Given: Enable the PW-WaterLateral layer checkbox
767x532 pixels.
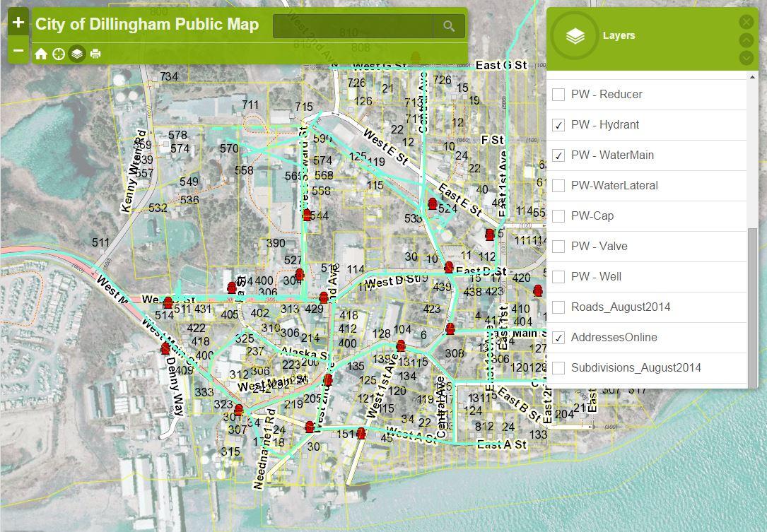Looking at the screenshot, I should pyautogui.click(x=558, y=185).
